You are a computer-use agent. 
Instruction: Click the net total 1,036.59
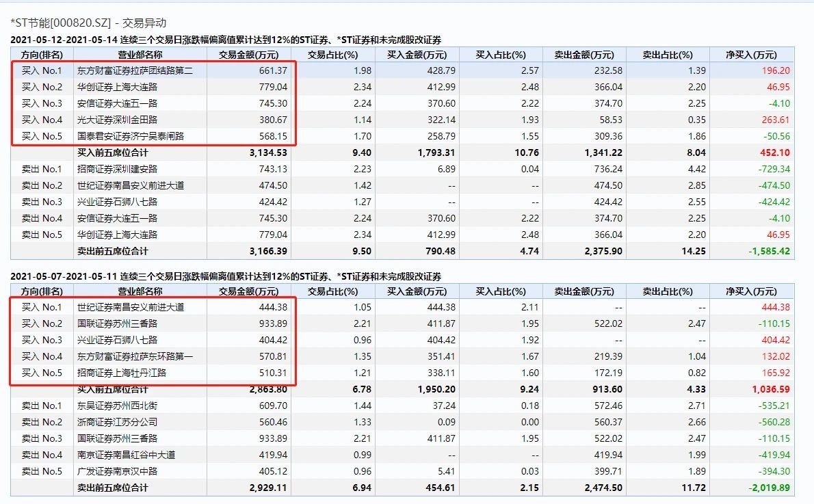click(x=771, y=389)
